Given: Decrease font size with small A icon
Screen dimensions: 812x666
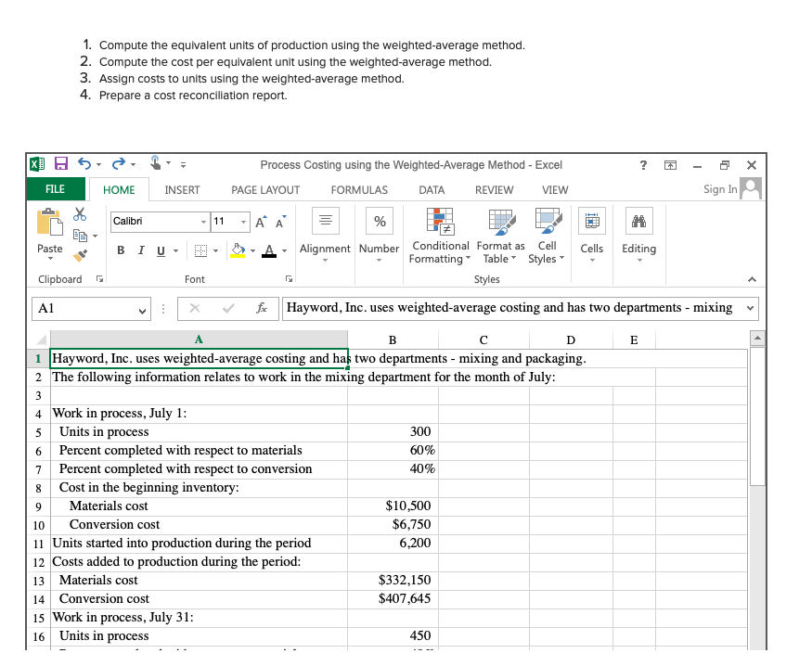Looking at the screenshot, I should (x=280, y=223).
